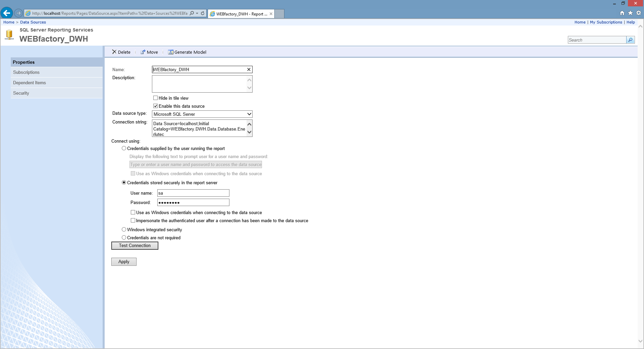Click the Generate Model icon

(x=170, y=52)
